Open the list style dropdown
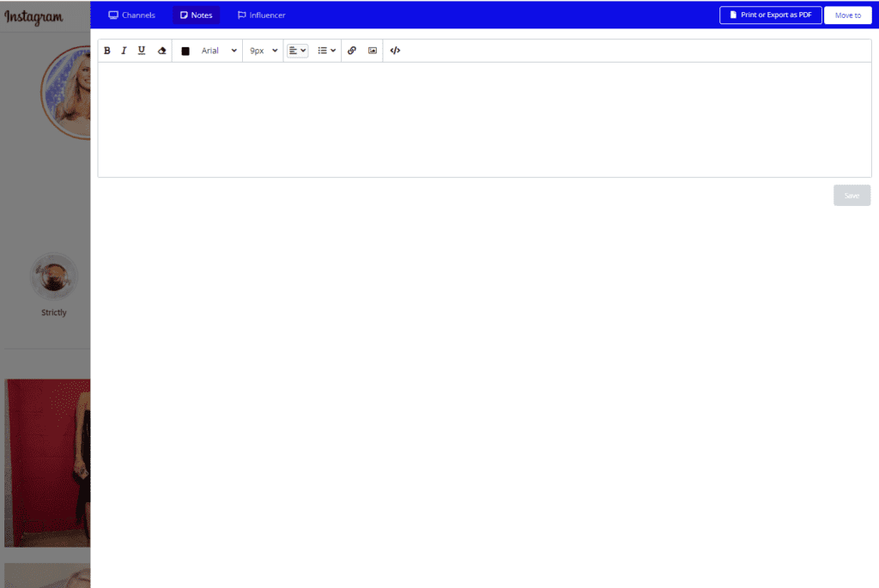The height and width of the screenshot is (588, 879). [x=326, y=50]
